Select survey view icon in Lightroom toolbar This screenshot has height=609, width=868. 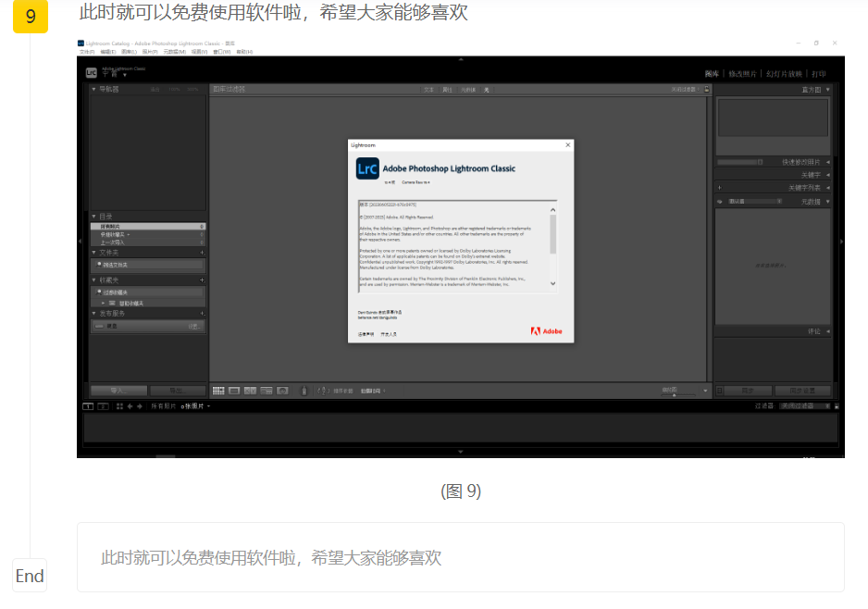pyautogui.click(x=267, y=391)
